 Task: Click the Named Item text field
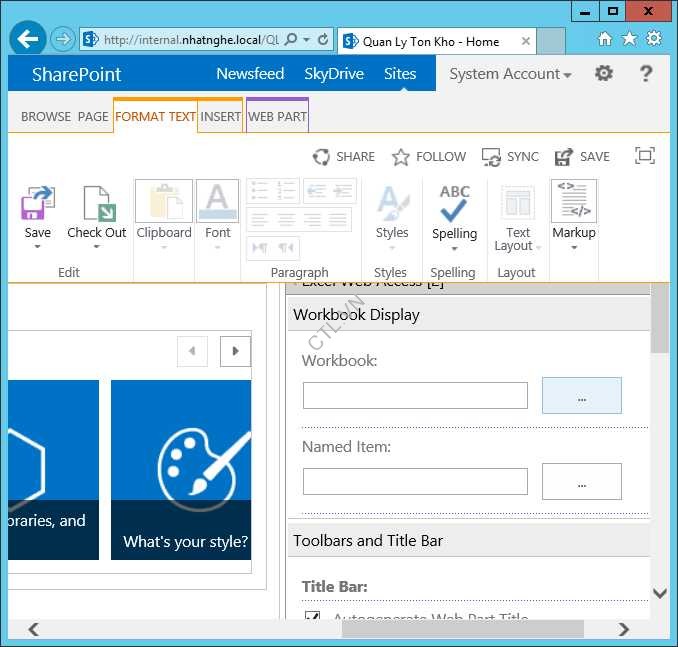coord(415,482)
